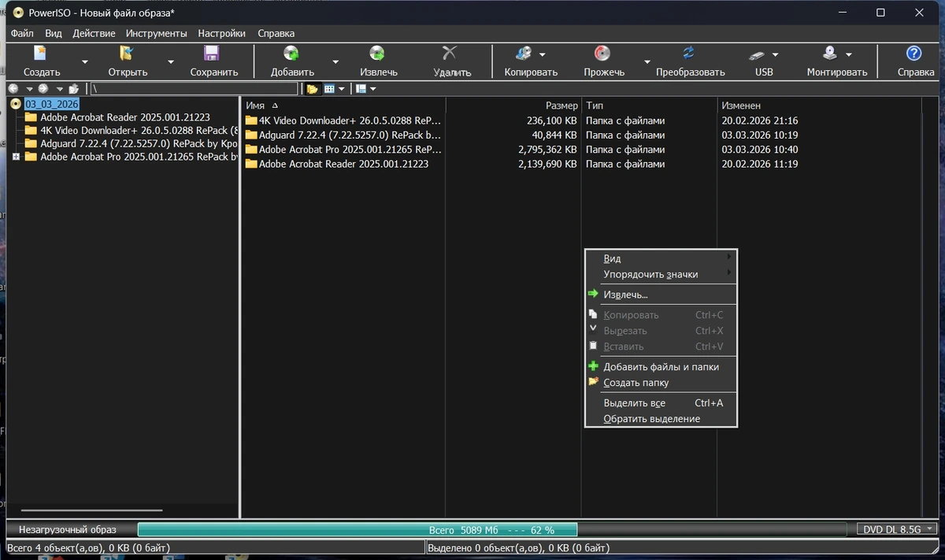Open the view mode dropdown arrow
Screen dimensions: 945x560
click(x=342, y=89)
